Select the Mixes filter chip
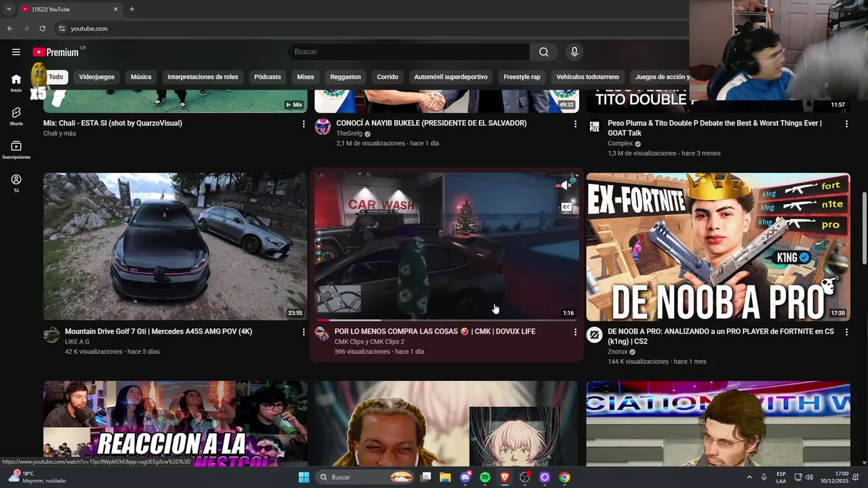 (x=306, y=77)
